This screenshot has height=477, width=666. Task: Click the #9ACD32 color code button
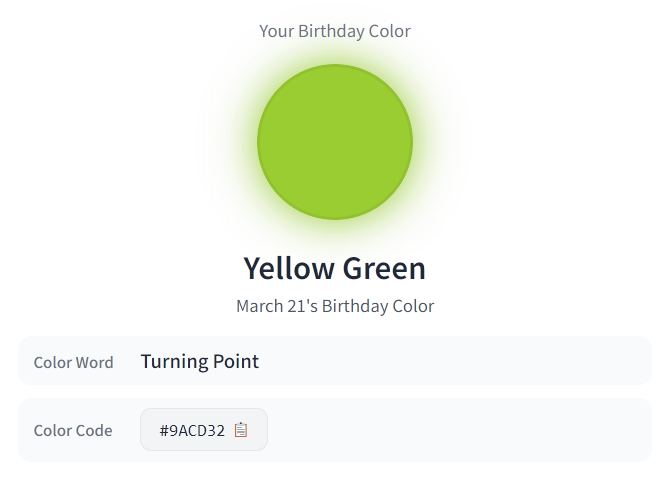[x=204, y=430]
